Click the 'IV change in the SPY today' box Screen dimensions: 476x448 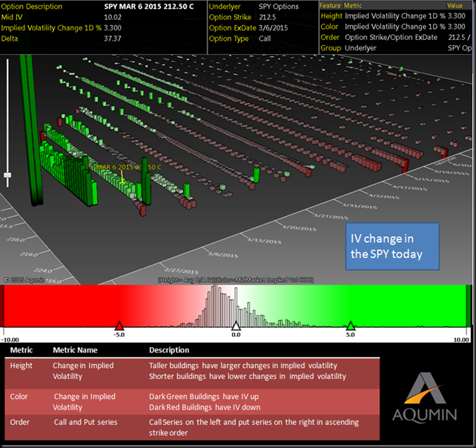(x=392, y=246)
